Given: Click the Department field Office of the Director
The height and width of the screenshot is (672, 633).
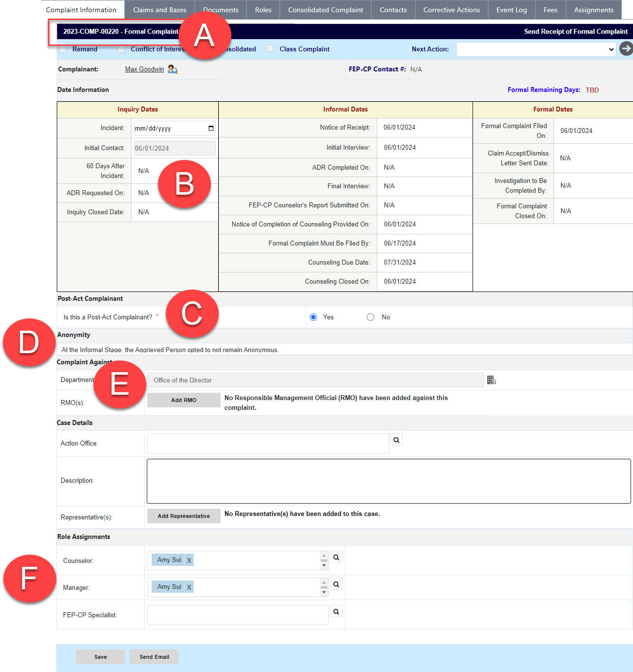Looking at the screenshot, I should click(x=316, y=380).
